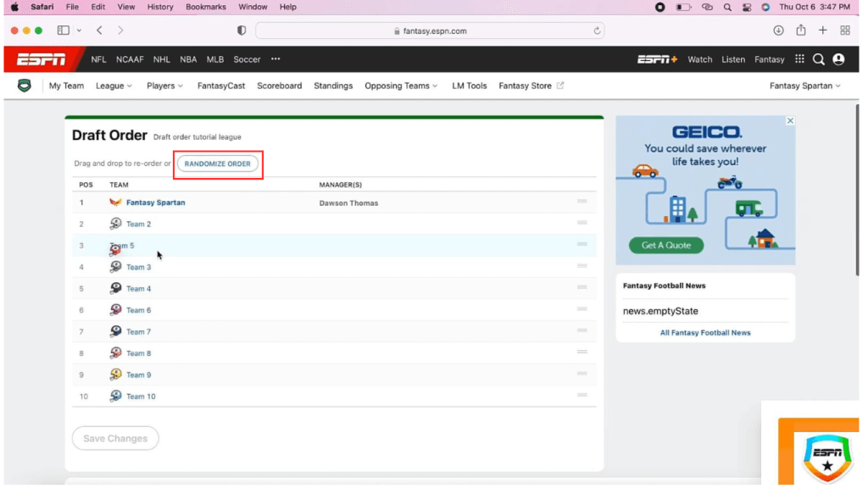Screen dimensions: 868x488
Task: Click Safari share icon
Action: (x=801, y=30)
